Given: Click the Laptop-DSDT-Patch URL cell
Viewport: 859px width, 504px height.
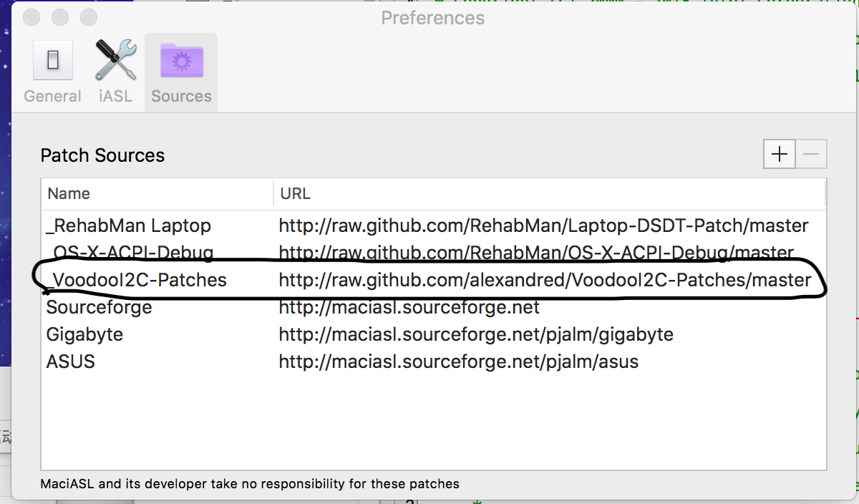Looking at the screenshot, I should [x=543, y=226].
